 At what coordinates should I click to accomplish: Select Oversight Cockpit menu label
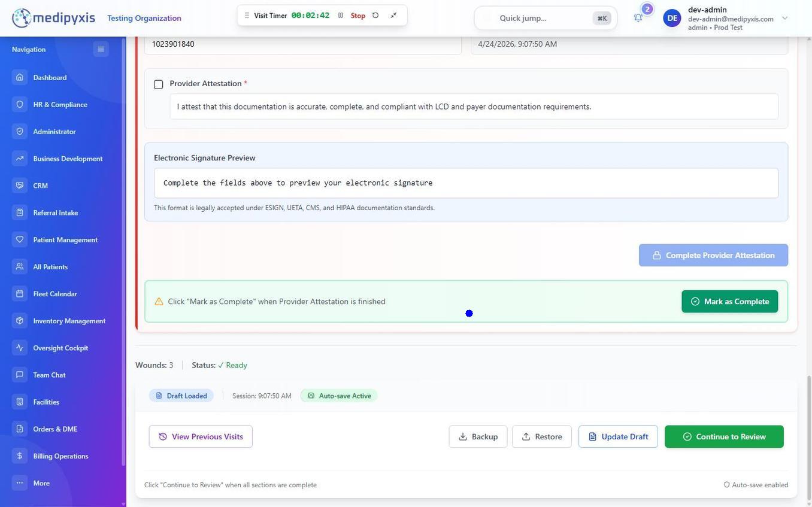[x=60, y=348]
